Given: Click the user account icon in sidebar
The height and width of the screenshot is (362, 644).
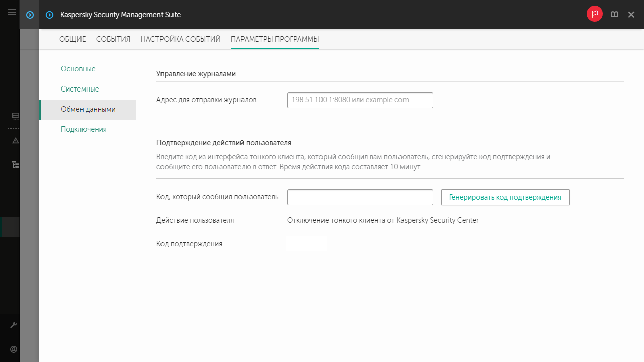Looking at the screenshot, I should tap(14, 349).
